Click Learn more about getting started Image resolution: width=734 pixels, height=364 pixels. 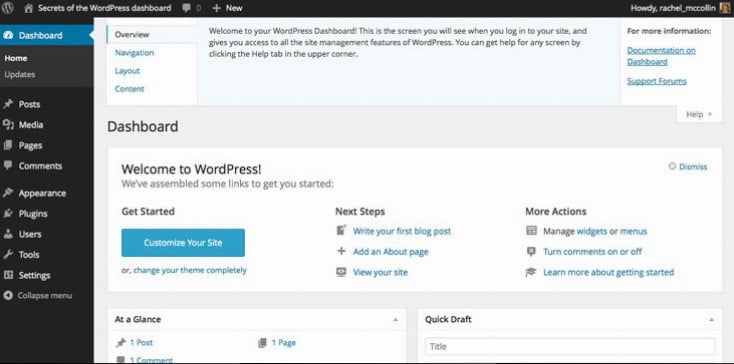(x=609, y=272)
